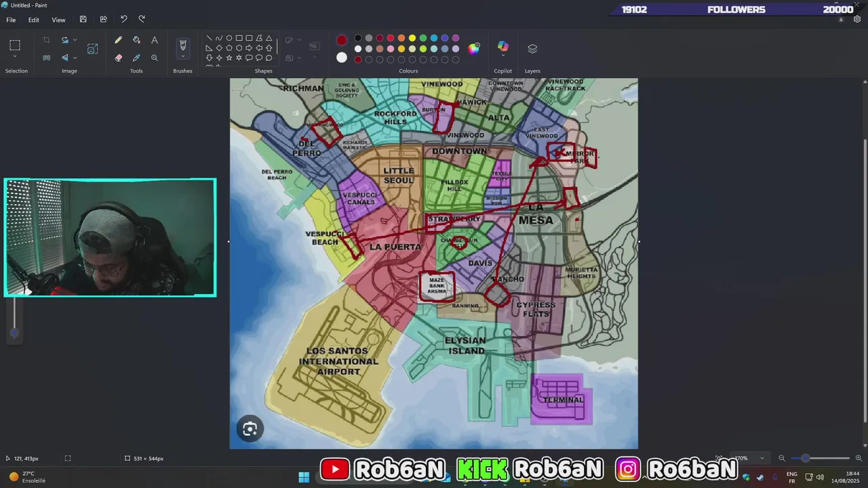Pick green from the palette

[423, 38]
